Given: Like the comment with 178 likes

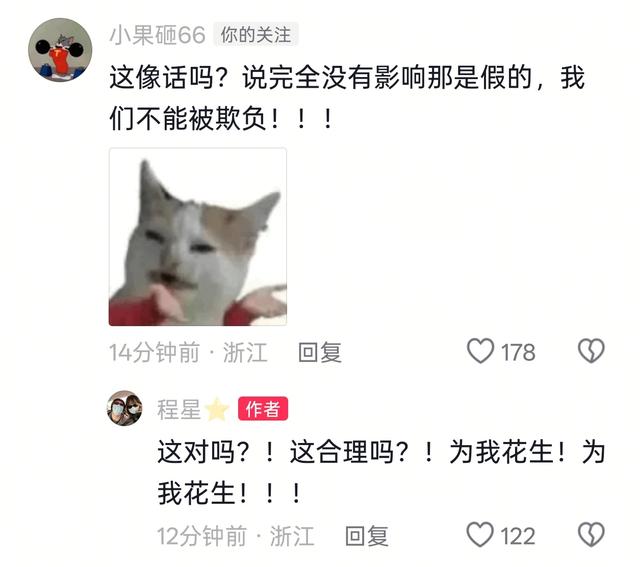Looking at the screenshot, I should [x=480, y=351].
